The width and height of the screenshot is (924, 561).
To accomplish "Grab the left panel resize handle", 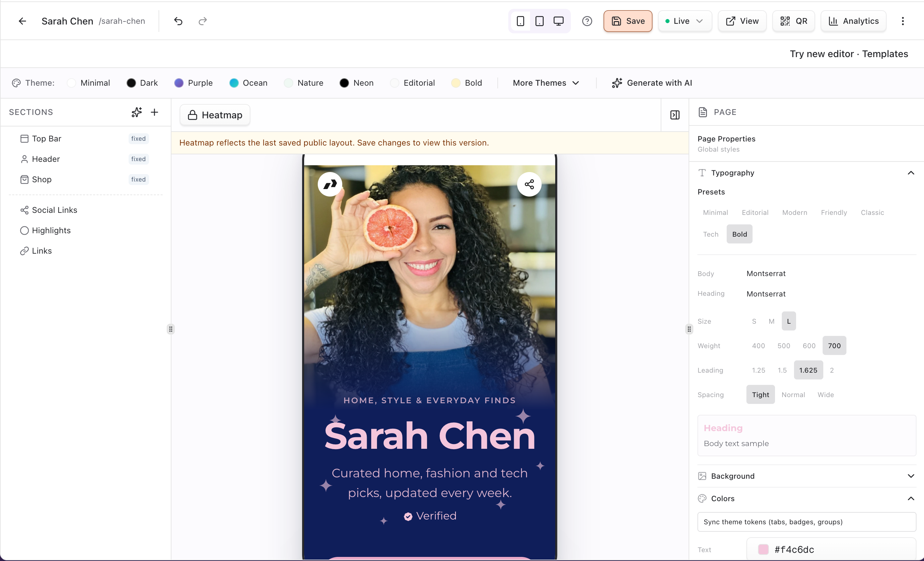I will pos(171,329).
